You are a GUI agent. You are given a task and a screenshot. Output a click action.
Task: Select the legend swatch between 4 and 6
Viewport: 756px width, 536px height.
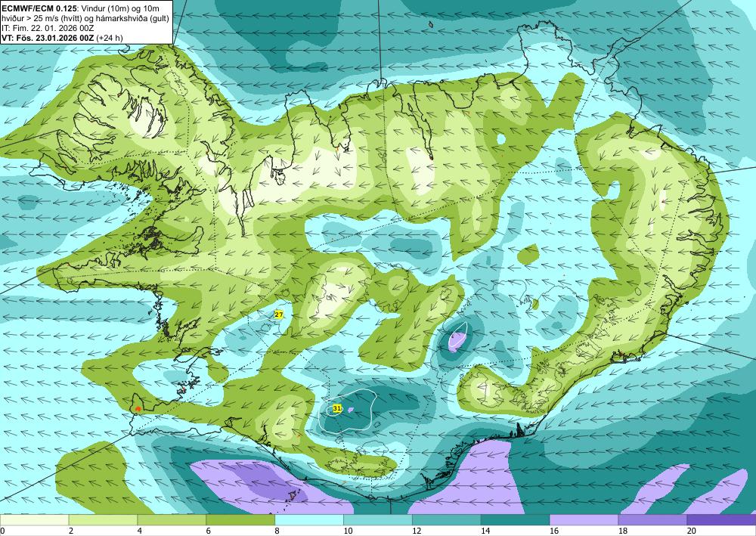[x=172, y=519]
